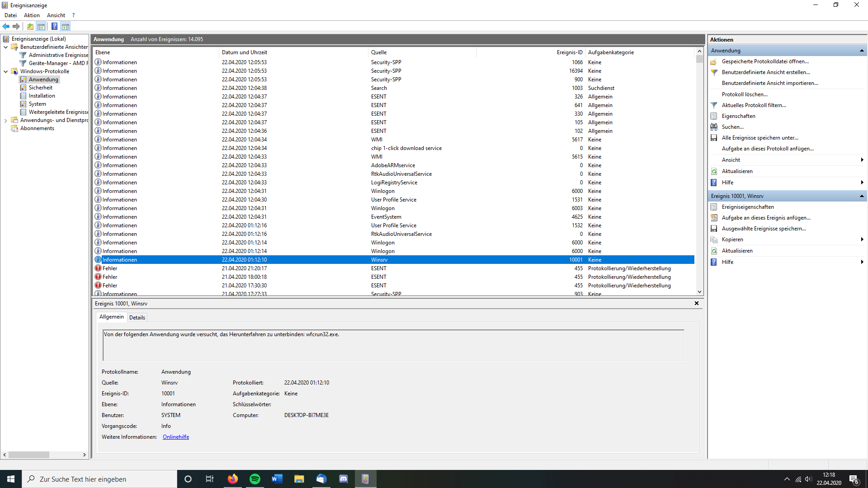Click the blue Help question mark toolbar icon
Screen dimensions: 868x488
(x=54, y=26)
